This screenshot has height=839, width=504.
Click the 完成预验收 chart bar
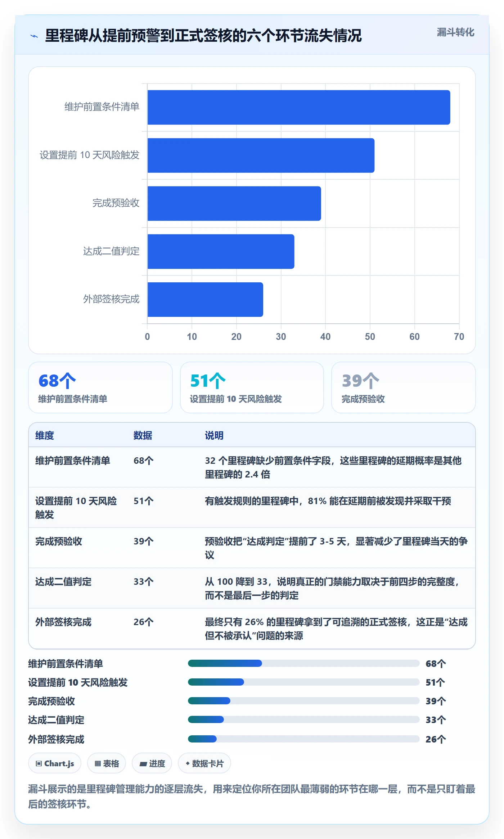click(234, 203)
